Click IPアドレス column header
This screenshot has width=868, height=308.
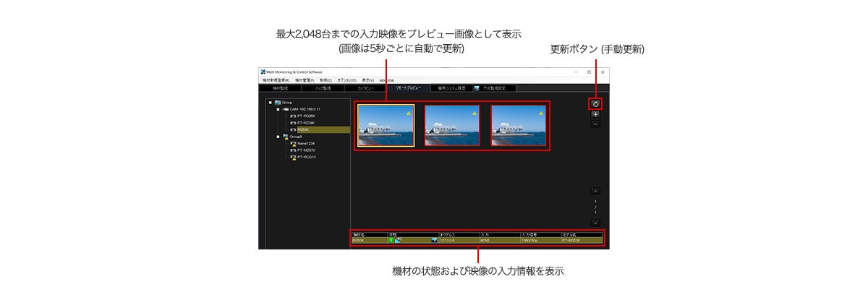[459, 234]
